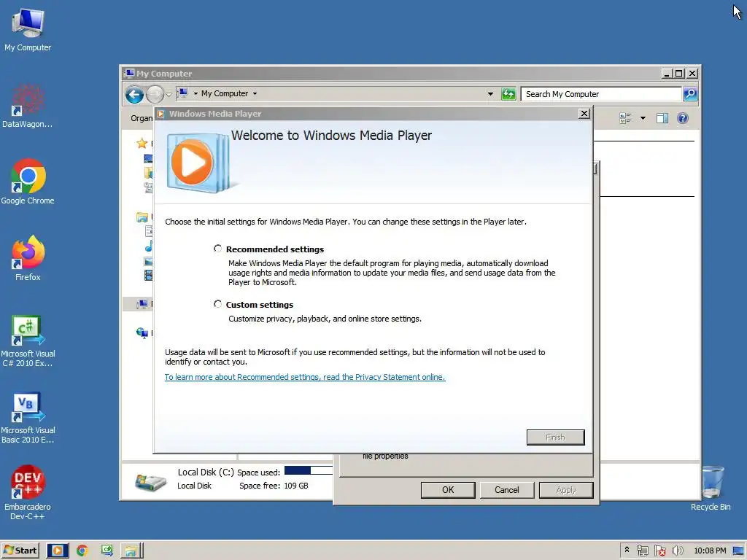747x560 pixels.
Task: Click the Start button
Action: click(20, 551)
